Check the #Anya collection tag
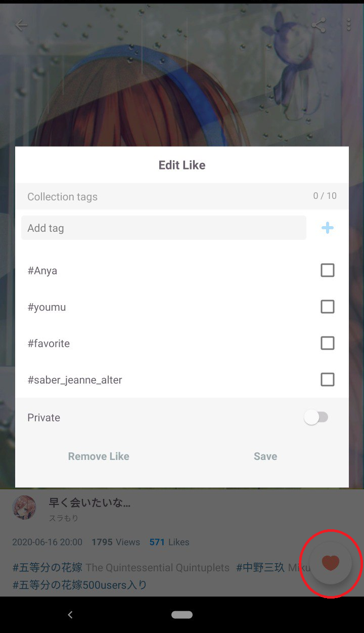The height and width of the screenshot is (633, 364). click(328, 270)
